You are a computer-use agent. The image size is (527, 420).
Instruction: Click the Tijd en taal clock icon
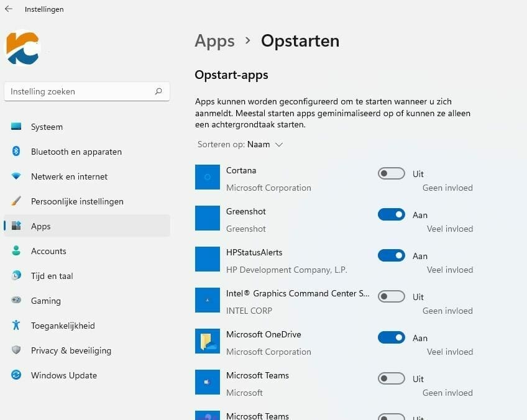coord(16,275)
